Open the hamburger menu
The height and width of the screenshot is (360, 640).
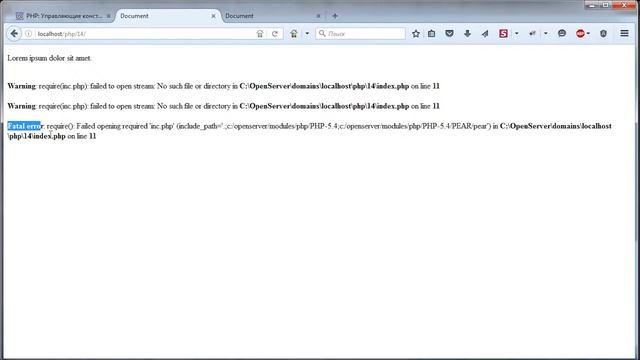click(624, 33)
